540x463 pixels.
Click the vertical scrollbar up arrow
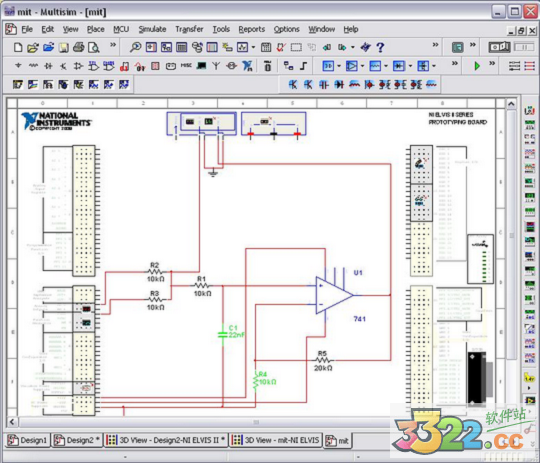tap(511, 104)
